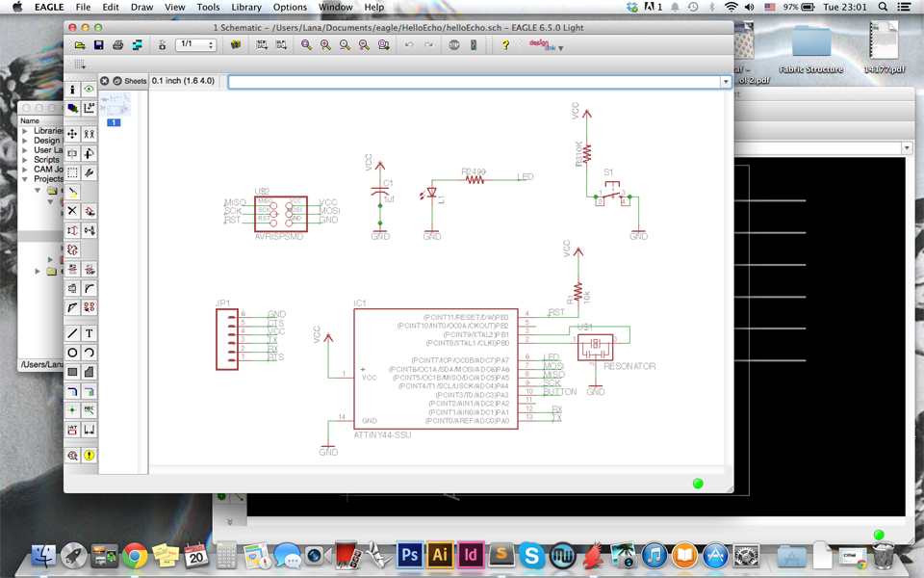The height and width of the screenshot is (578, 924).
Task: Select the Move tool
Action: click(72, 134)
